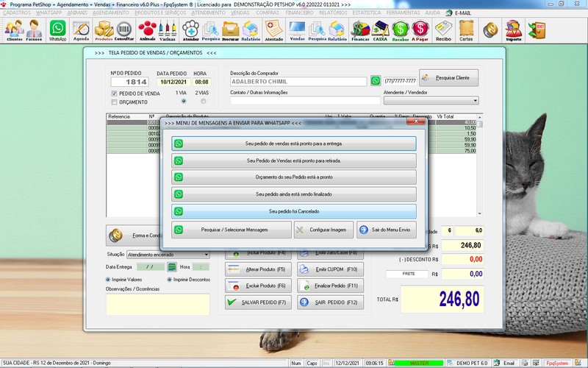Screen dimensions: 588x368
Task: Open the Vendas monitor icon
Action: (x=298, y=30)
